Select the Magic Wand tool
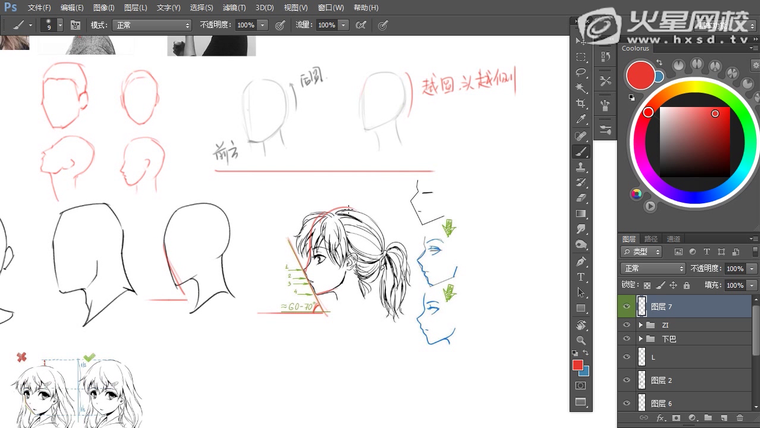Screen dimensions: 760x428 tap(581, 87)
